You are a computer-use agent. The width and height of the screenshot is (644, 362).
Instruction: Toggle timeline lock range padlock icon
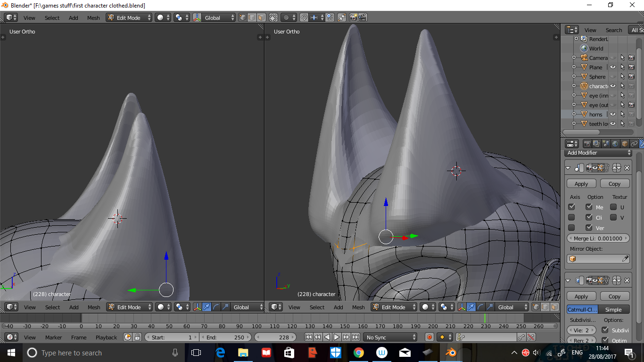click(x=137, y=337)
